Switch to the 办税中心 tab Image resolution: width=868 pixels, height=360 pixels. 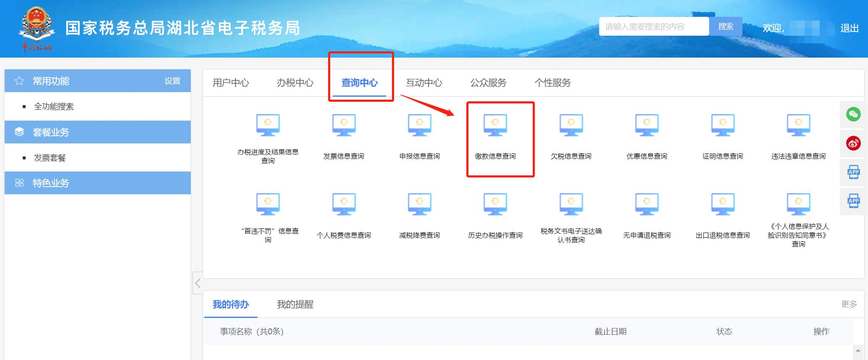295,83
